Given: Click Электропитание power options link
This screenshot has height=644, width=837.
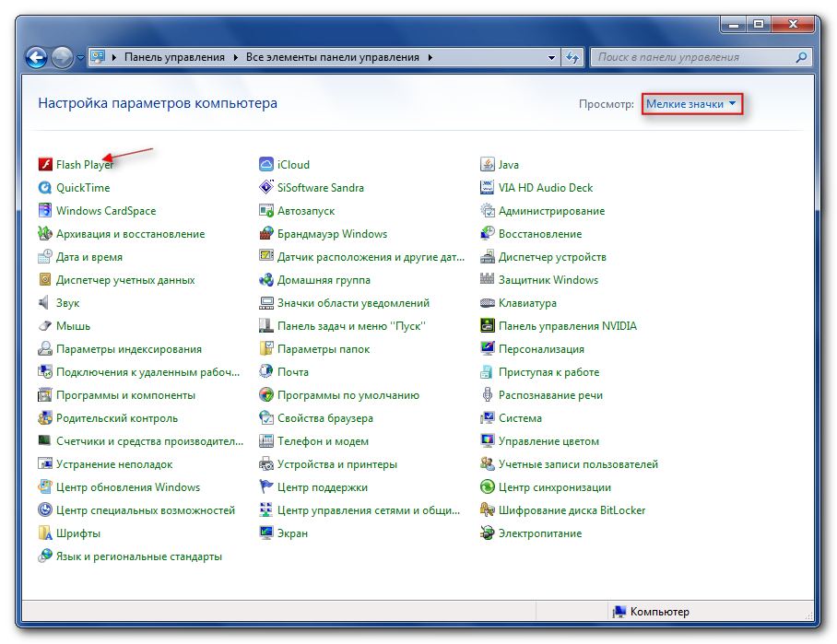Looking at the screenshot, I should pyautogui.click(x=540, y=533).
